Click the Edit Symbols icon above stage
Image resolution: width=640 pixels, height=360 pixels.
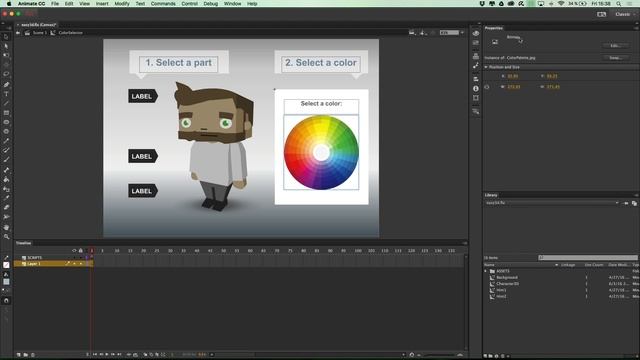click(x=423, y=33)
